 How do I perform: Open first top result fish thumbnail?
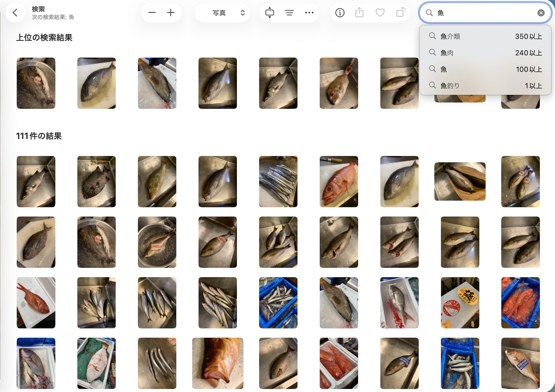coord(36,83)
